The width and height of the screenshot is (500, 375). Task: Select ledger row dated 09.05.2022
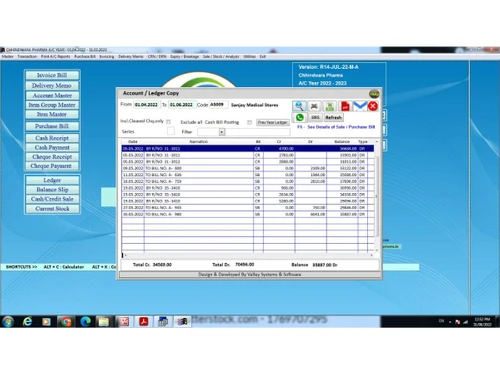[x=248, y=168]
